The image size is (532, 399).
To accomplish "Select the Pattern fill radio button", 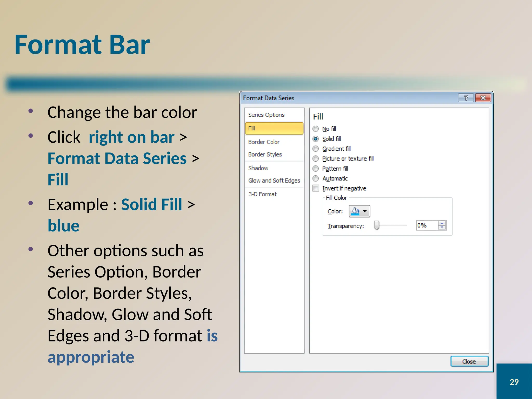I will point(316,169).
